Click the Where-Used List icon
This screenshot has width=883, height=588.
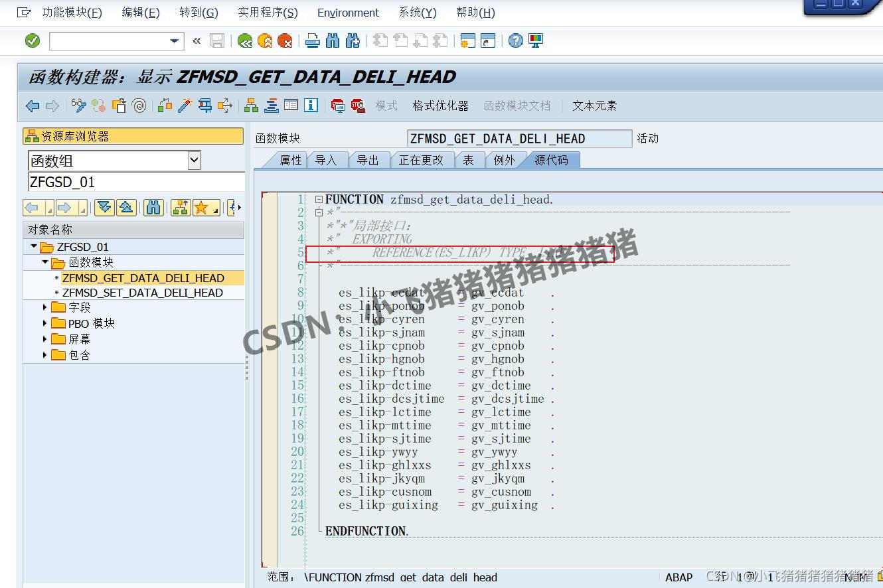[x=225, y=106]
